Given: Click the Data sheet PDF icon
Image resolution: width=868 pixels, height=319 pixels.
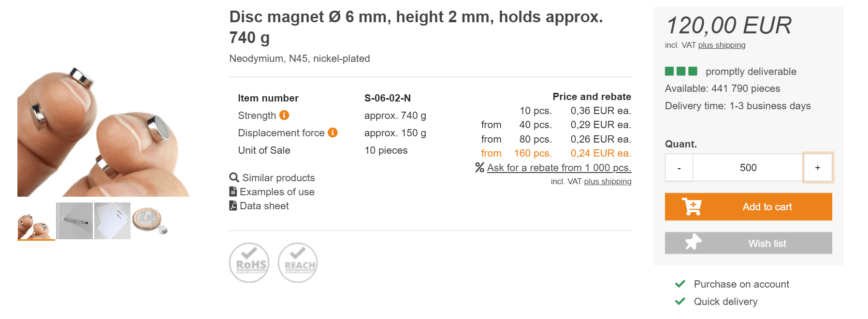Looking at the screenshot, I should [233, 205].
